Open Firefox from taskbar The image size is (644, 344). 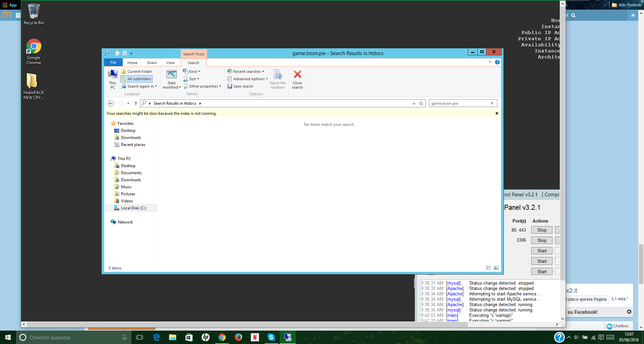pos(238,337)
